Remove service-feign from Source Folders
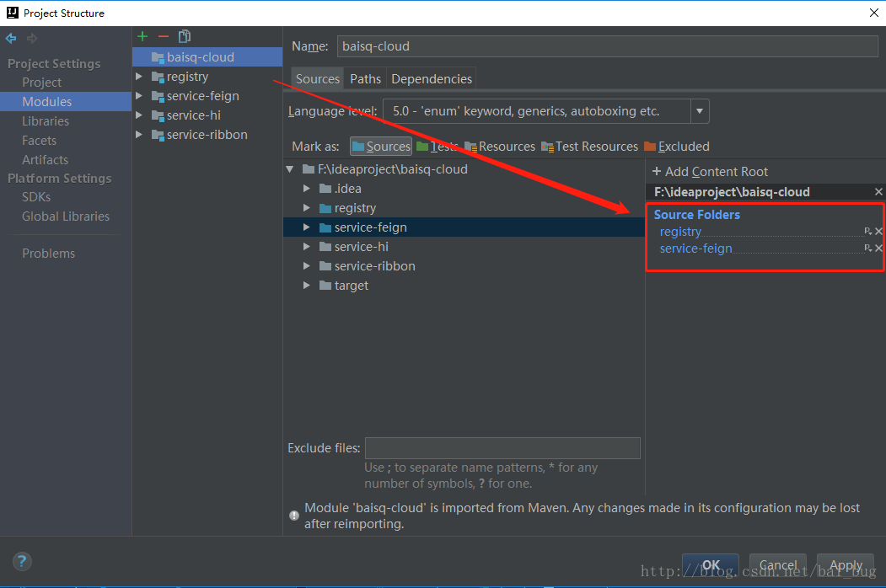Image resolution: width=886 pixels, height=588 pixels. [878, 249]
